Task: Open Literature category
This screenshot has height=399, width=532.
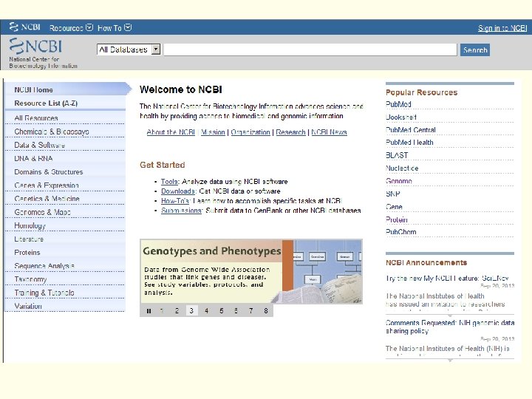Action: click(x=29, y=239)
